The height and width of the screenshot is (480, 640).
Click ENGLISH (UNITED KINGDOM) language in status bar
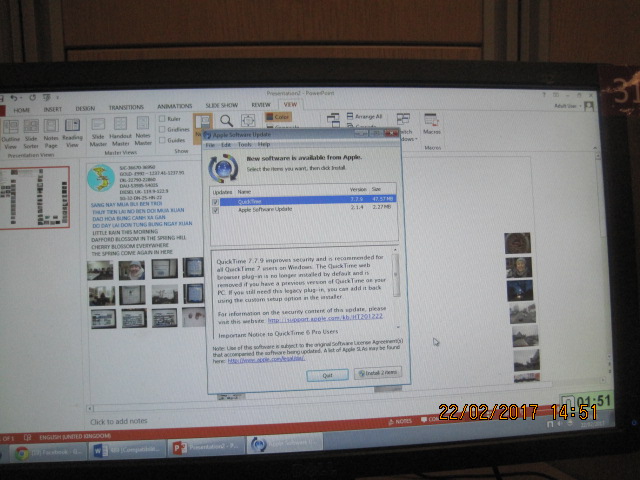tap(75, 436)
